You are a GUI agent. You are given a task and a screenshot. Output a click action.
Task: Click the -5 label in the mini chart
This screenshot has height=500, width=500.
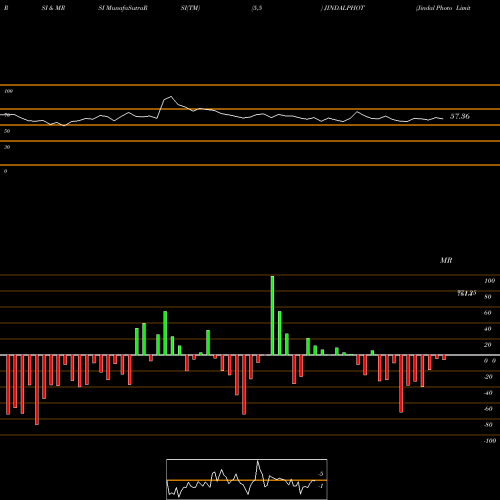coord(320,474)
